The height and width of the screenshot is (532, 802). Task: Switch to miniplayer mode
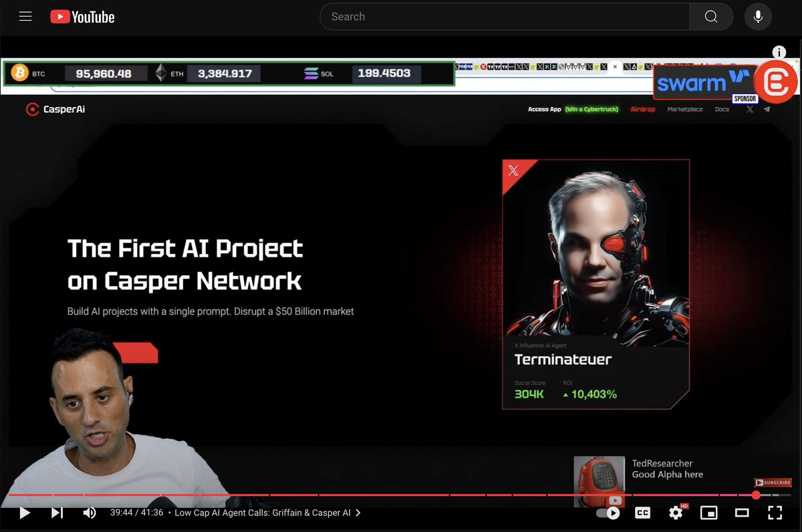[x=708, y=513]
